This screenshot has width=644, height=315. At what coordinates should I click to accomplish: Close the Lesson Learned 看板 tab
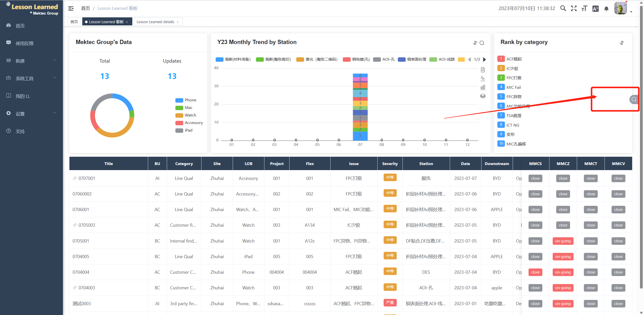[x=127, y=22]
